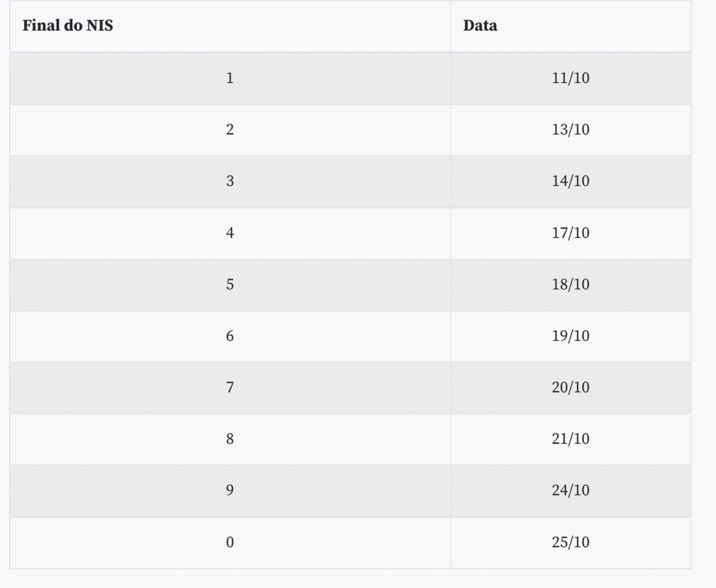Click the NIS ending 2 cell
Screen dimensions: 716x588
point(230,130)
